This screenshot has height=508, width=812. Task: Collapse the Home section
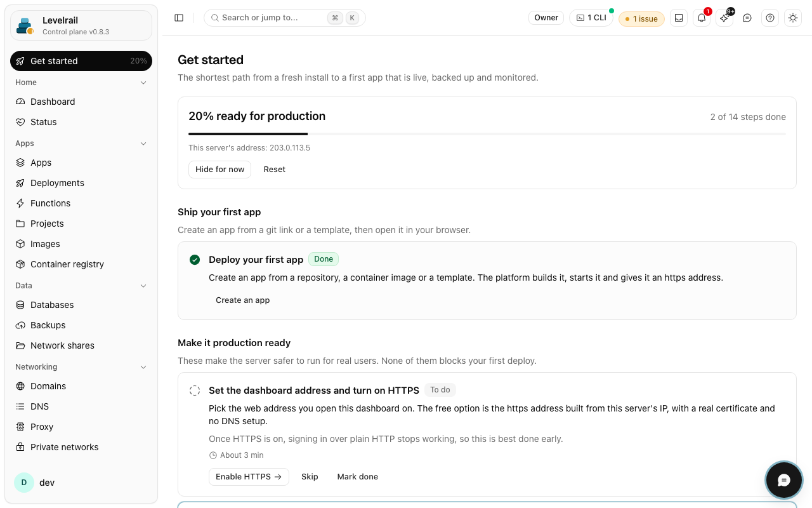81,83
